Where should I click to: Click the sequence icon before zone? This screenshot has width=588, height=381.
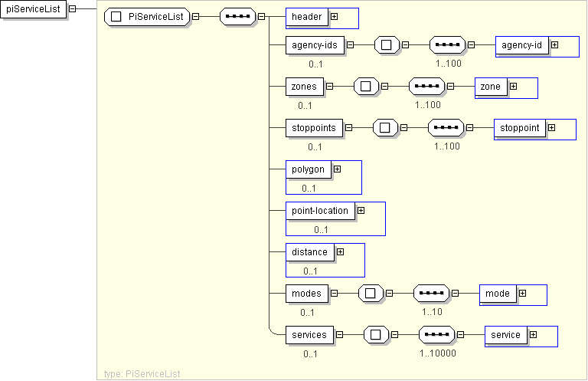click(x=426, y=87)
